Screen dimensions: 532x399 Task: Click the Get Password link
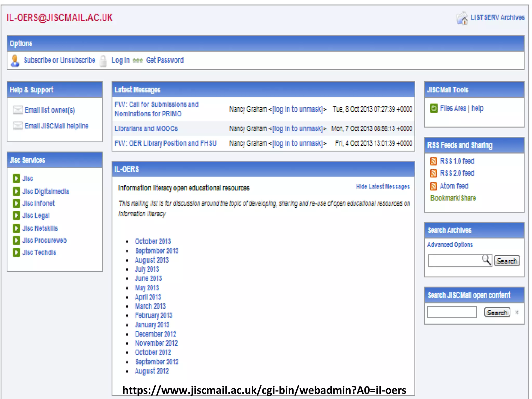[x=165, y=60]
